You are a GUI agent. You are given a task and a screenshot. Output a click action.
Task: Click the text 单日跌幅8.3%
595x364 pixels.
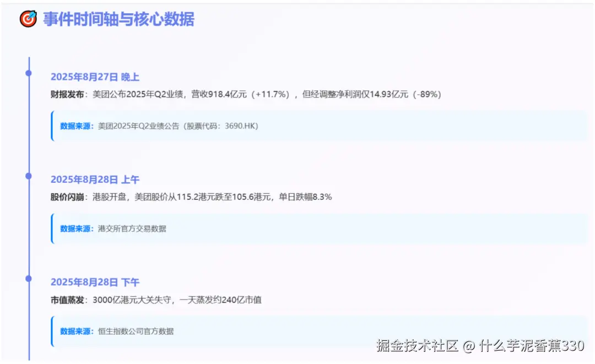click(x=305, y=197)
